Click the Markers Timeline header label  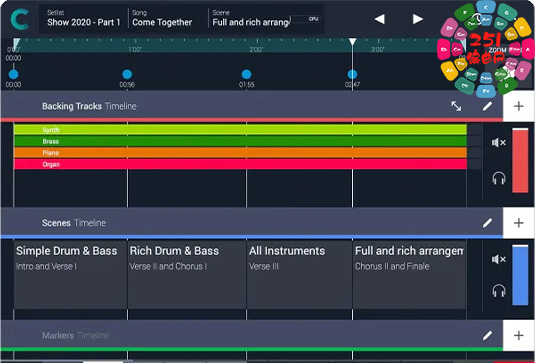(75, 336)
